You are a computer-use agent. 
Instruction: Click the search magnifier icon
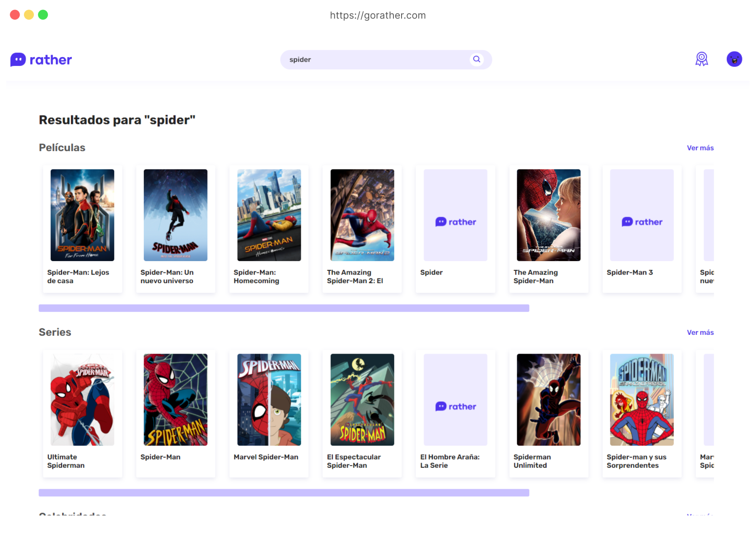click(x=477, y=59)
